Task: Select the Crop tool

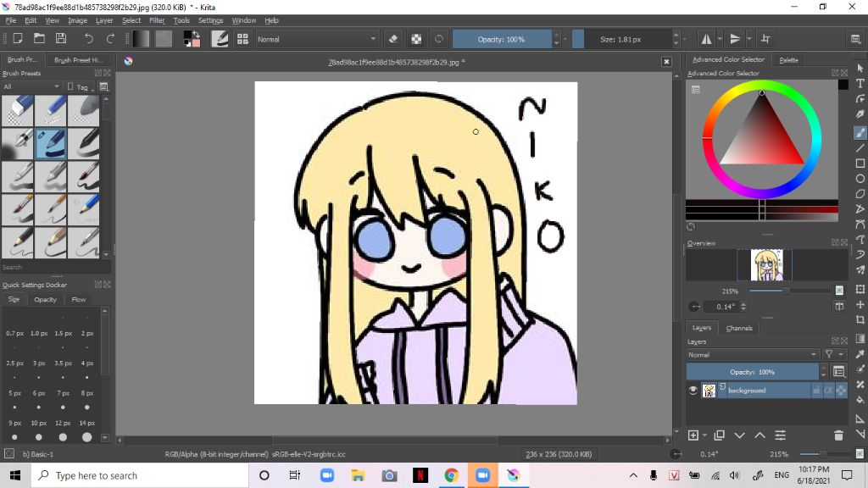Action: (x=860, y=319)
